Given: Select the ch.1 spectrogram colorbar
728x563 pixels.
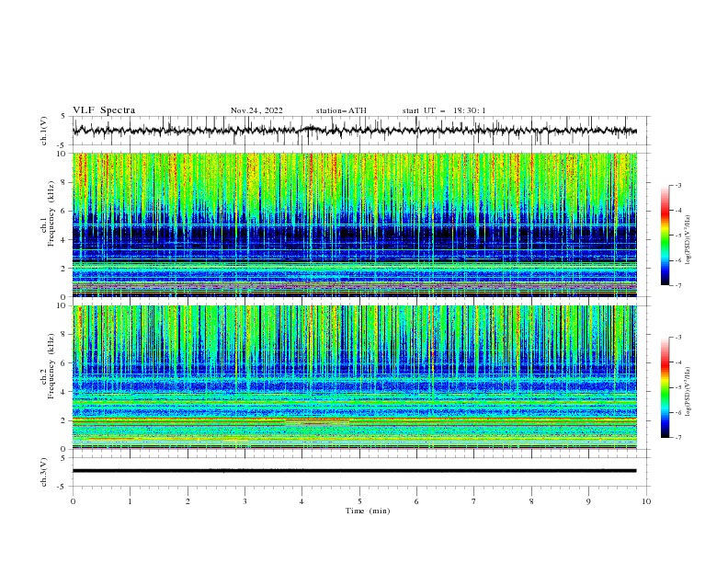Looking at the screenshot, I should [x=665, y=236].
